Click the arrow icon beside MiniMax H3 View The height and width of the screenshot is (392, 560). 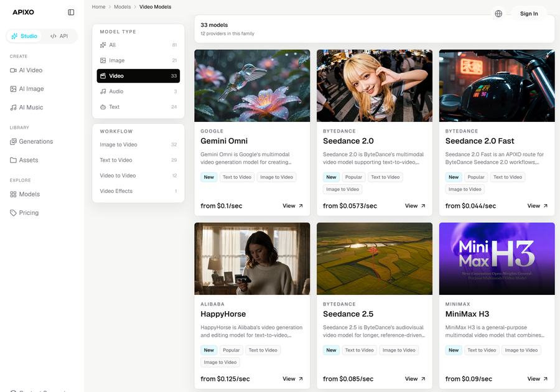click(x=545, y=379)
